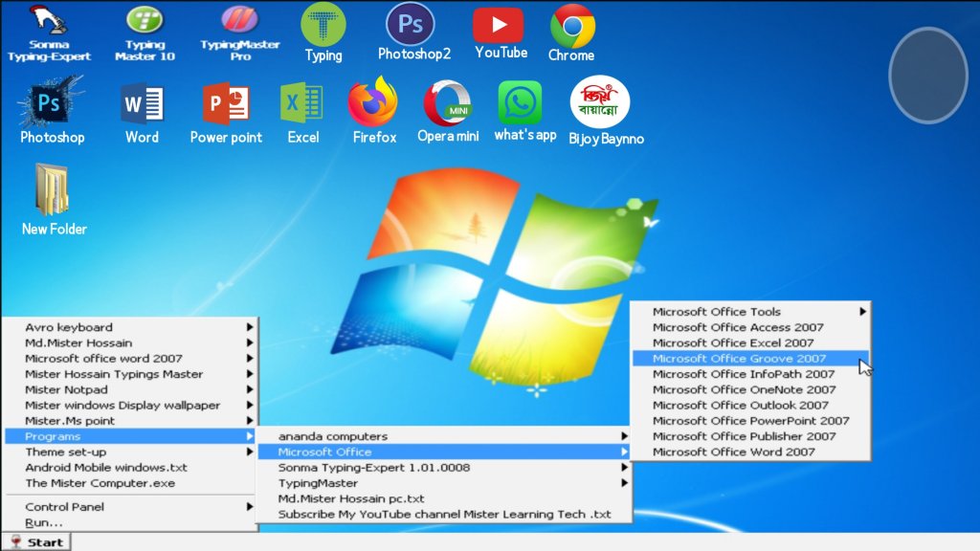980x551 pixels.
Task: Choose Microsoft Office Excel 2007 menu entry
Action: pyautogui.click(x=733, y=342)
